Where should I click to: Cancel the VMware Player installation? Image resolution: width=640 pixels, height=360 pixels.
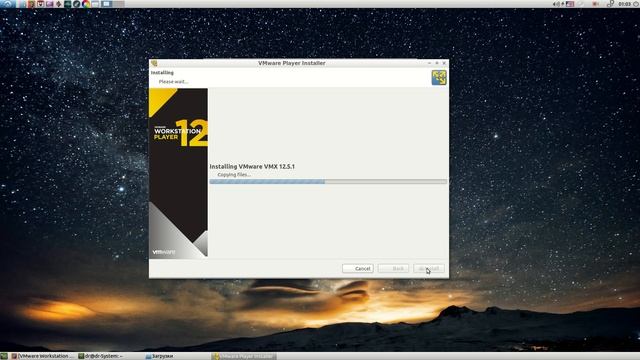point(358,269)
